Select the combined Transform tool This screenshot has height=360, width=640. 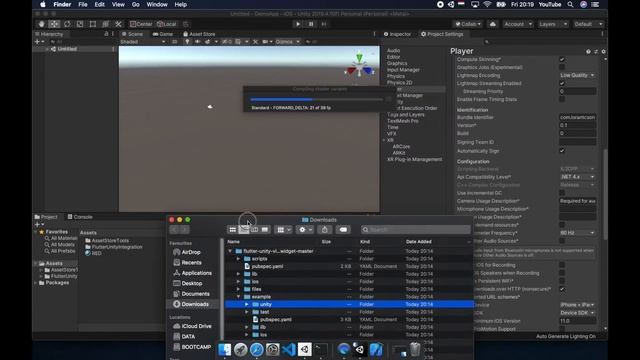105,24
